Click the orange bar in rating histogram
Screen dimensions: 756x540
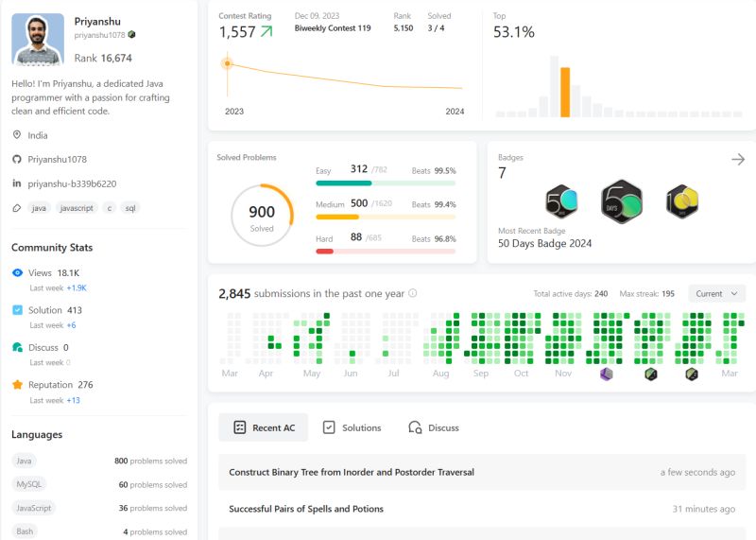[x=565, y=92]
